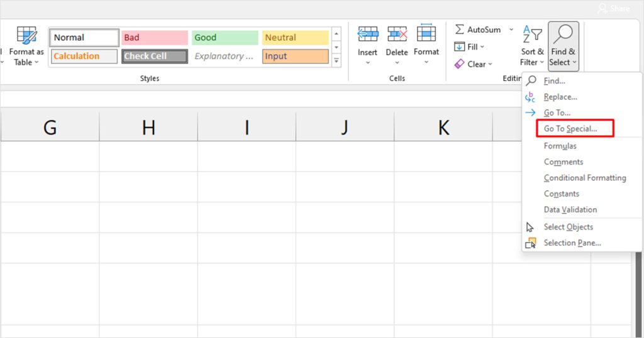Expand the cell styles gallery

[x=336, y=61]
